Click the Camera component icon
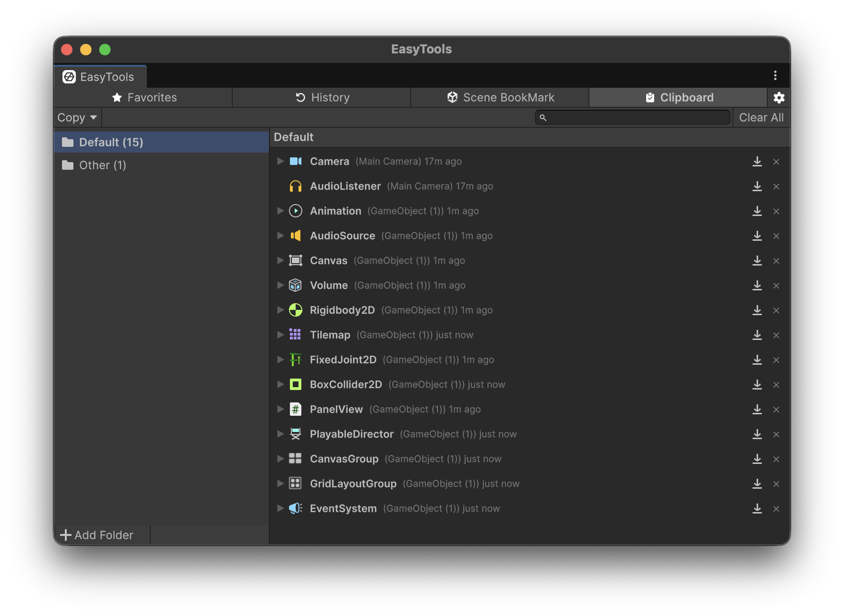Screen dimensions: 844x616 point(296,161)
